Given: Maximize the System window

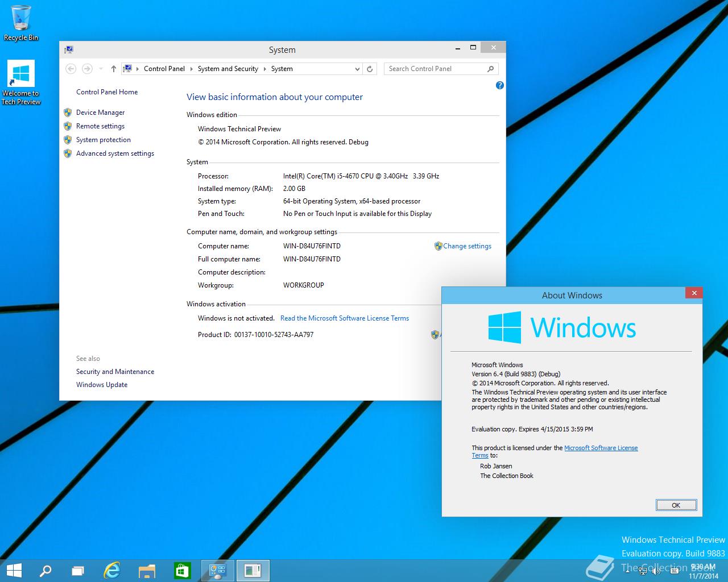Looking at the screenshot, I should point(473,48).
